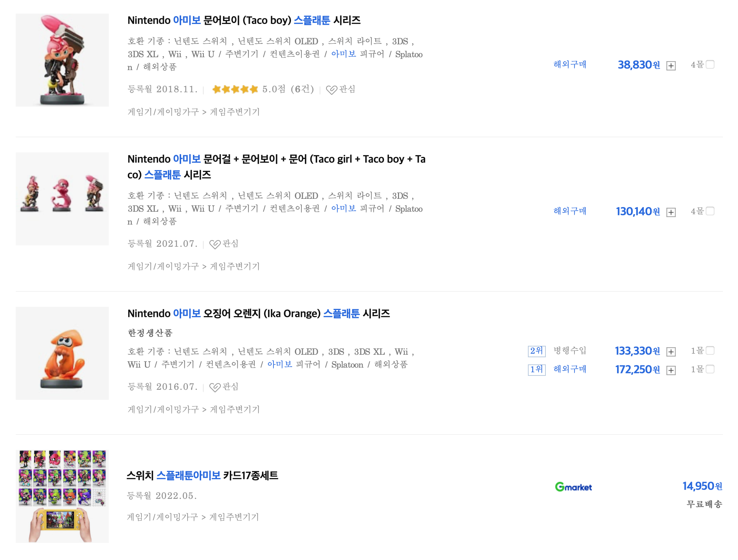
Task: Check the 4몰 checkbox for Taco boy amiibo
Action: 710,64
